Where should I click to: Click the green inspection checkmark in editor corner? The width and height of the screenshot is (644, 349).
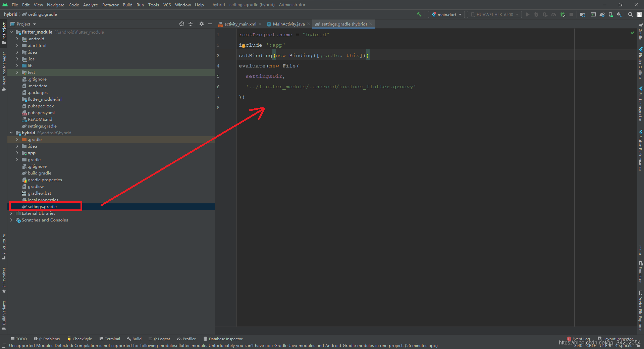click(632, 33)
